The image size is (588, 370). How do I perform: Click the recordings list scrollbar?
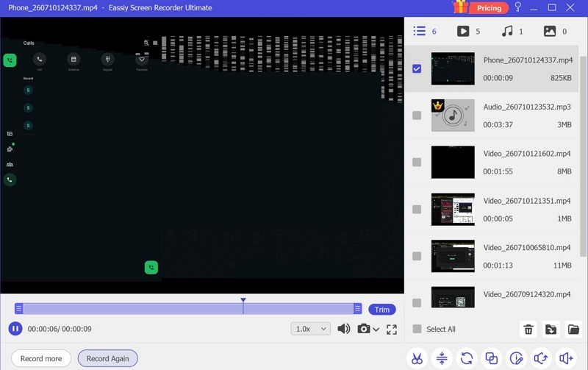pyautogui.click(x=583, y=156)
